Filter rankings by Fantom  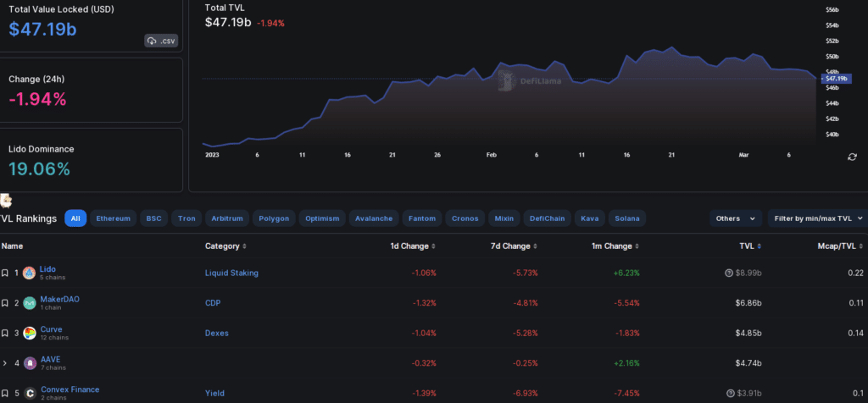pyautogui.click(x=422, y=218)
